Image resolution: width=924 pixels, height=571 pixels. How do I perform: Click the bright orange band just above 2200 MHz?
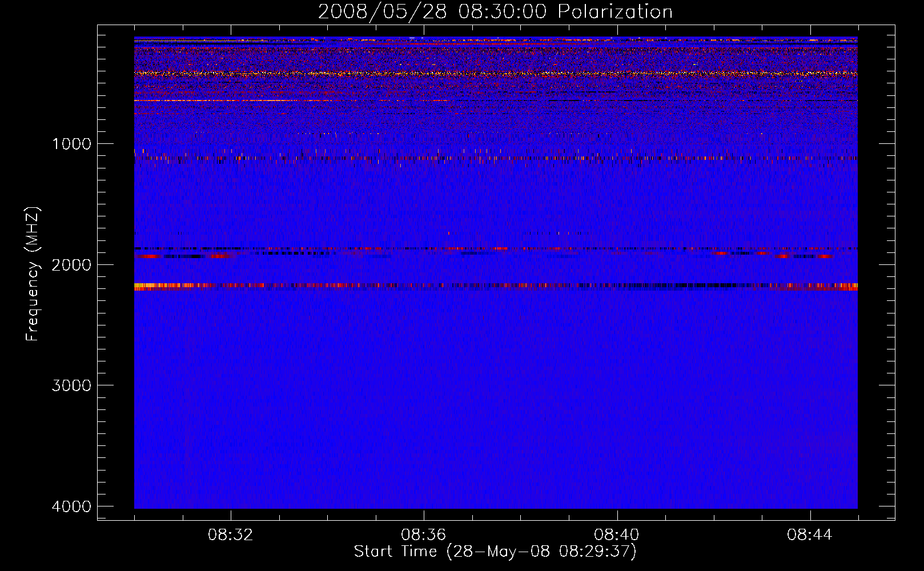496,287
